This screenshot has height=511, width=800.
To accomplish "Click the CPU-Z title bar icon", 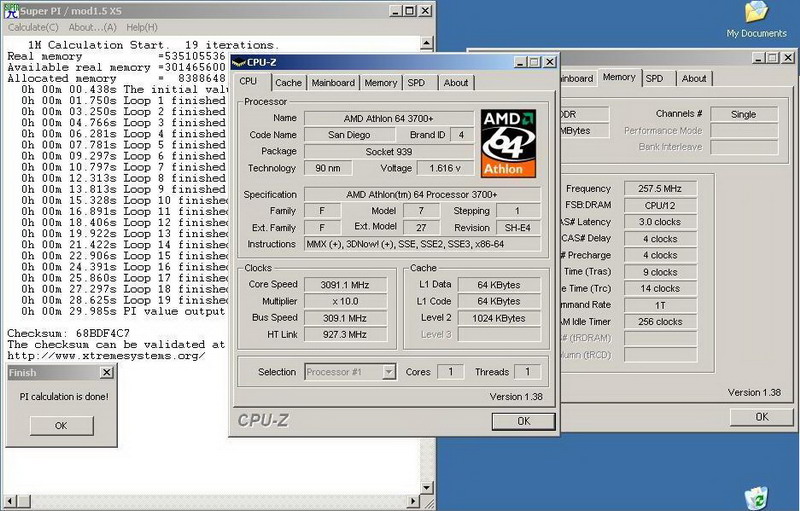I will coord(239,62).
